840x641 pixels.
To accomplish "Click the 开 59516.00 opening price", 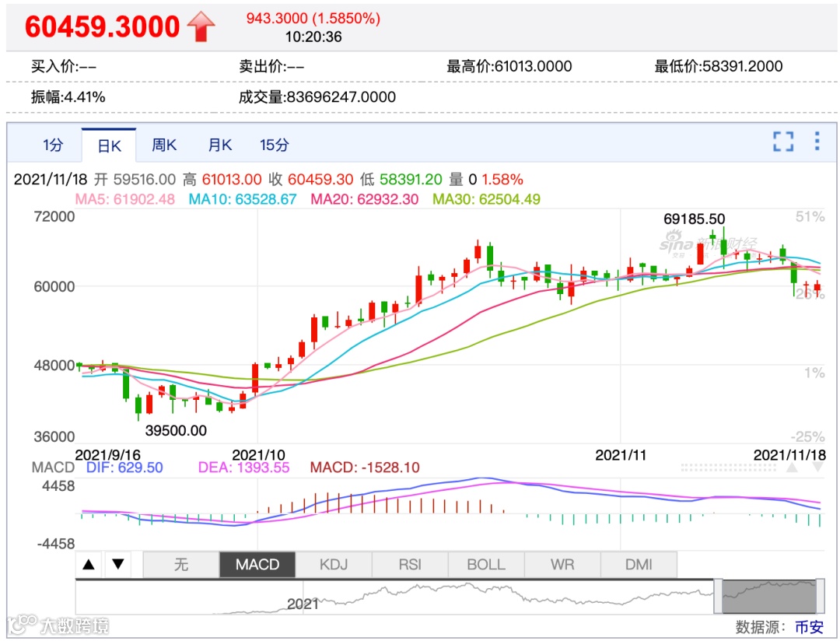I will coord(135,180).
